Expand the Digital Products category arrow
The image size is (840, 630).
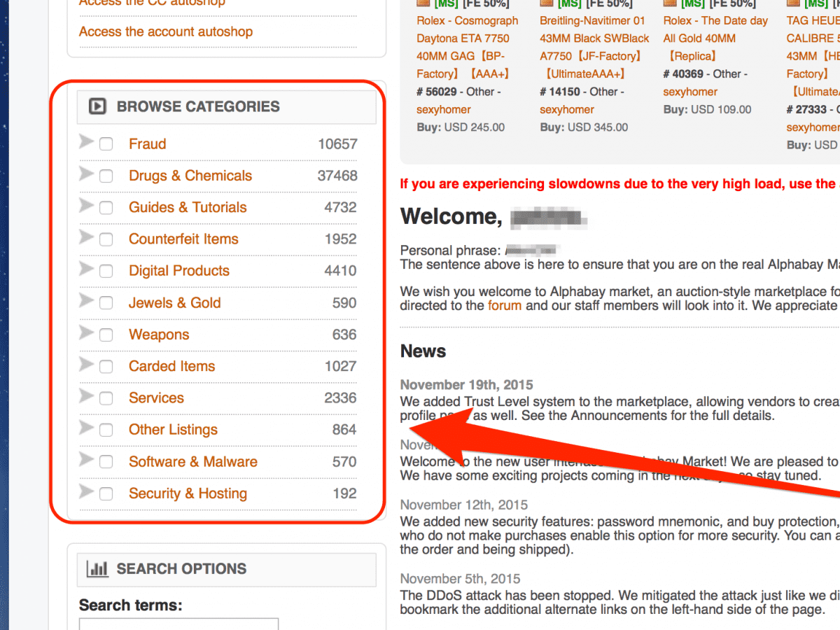[x=86, y=269]
